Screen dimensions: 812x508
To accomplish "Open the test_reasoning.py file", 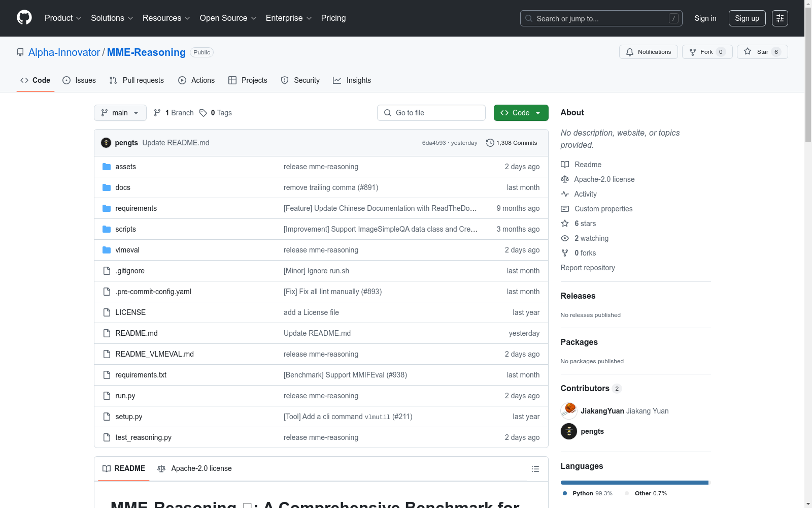I will (x=143, y=437).
